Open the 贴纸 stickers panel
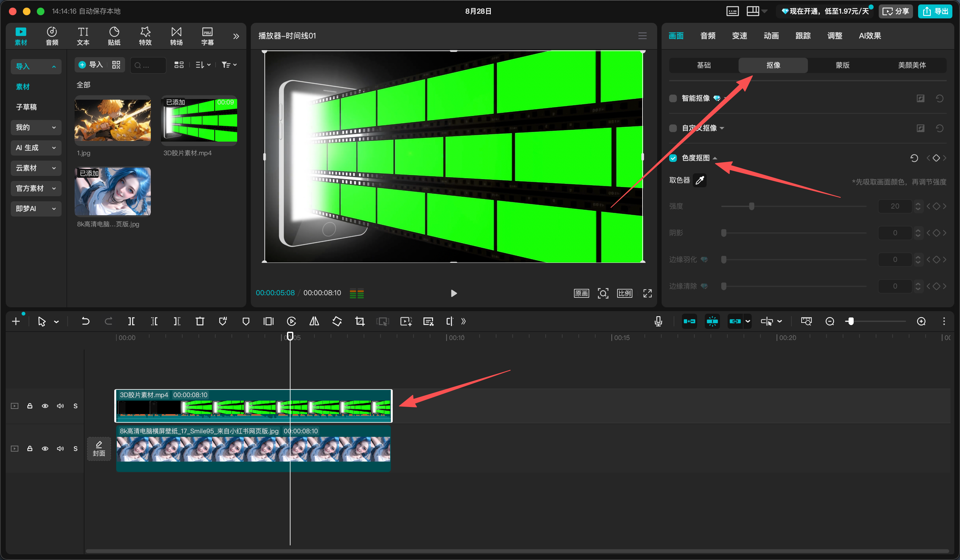 pyautogui.click(x=114, y=36)
